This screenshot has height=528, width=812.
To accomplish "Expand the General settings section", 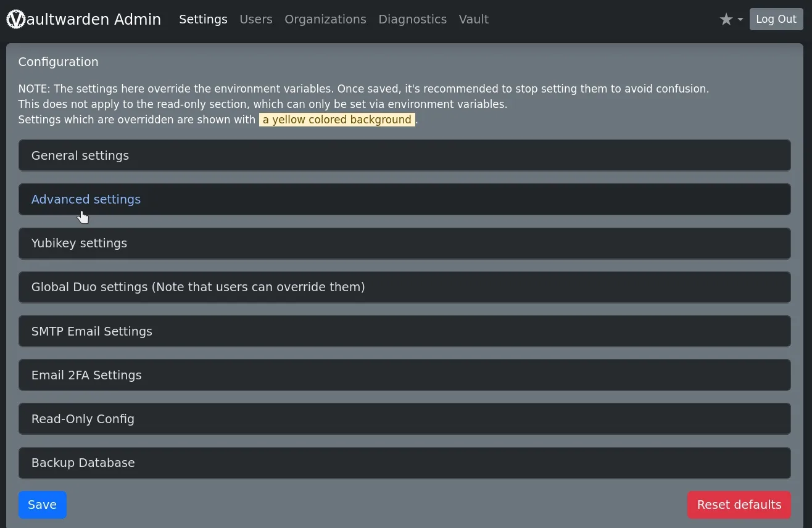I will click(x=80, y=155).
